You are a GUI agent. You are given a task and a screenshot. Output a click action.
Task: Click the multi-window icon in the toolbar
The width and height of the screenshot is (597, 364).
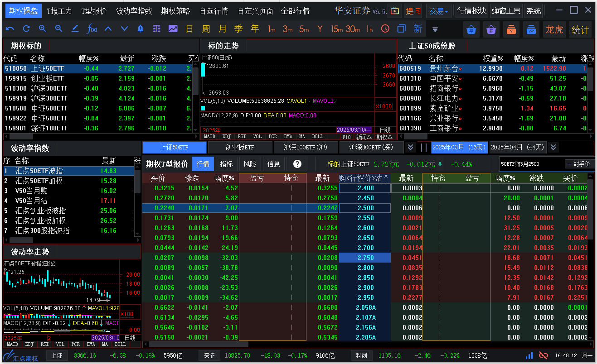(402, 29)
